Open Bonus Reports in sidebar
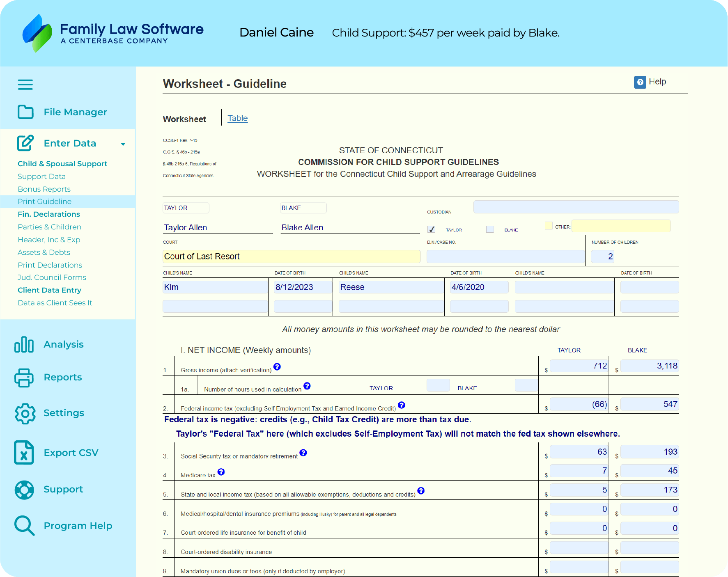Image resolution: width=728 pixels, height=577 pixels. point(44,189)
